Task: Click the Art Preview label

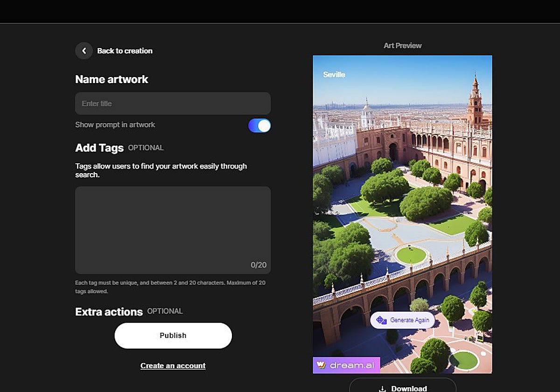Action: coord(402,46)
